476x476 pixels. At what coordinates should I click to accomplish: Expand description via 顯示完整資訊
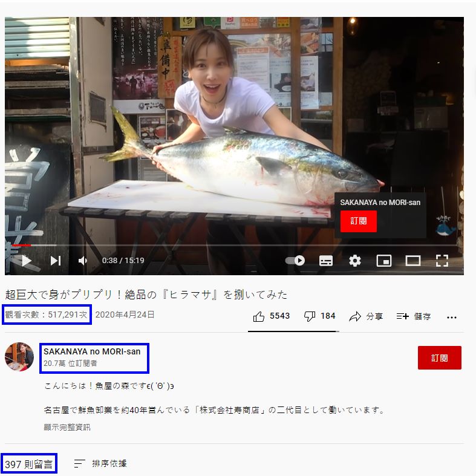(67, 428)
